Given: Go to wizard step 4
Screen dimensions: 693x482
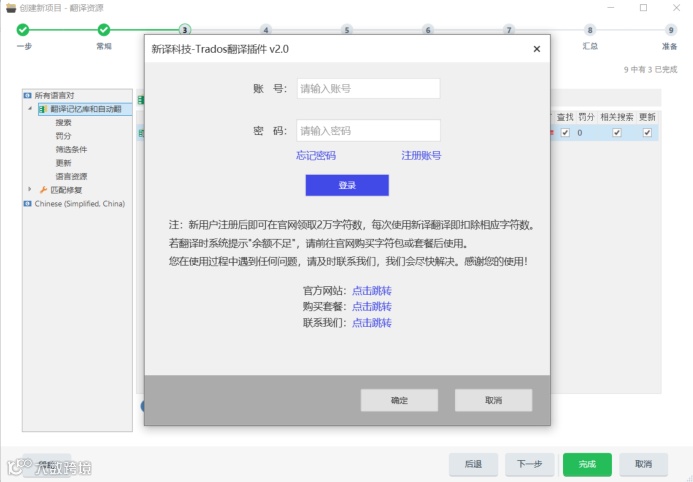Looking at the screenshot, I should click(266, 30).
